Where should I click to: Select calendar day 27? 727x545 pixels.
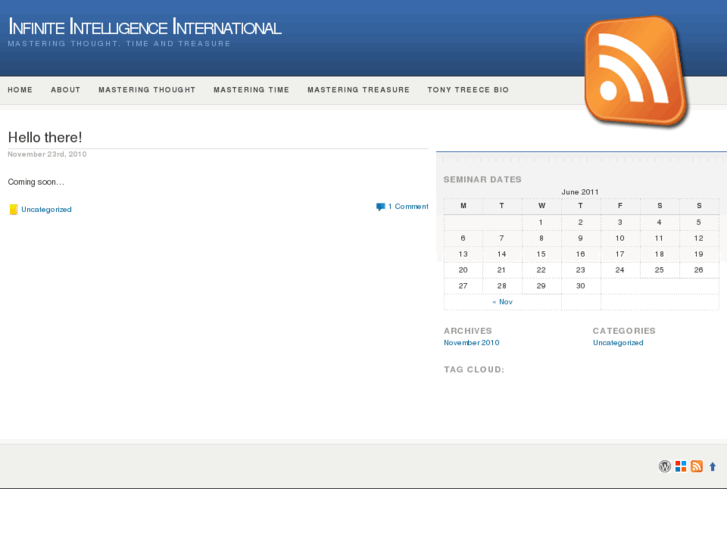click(x=463, y=286)
